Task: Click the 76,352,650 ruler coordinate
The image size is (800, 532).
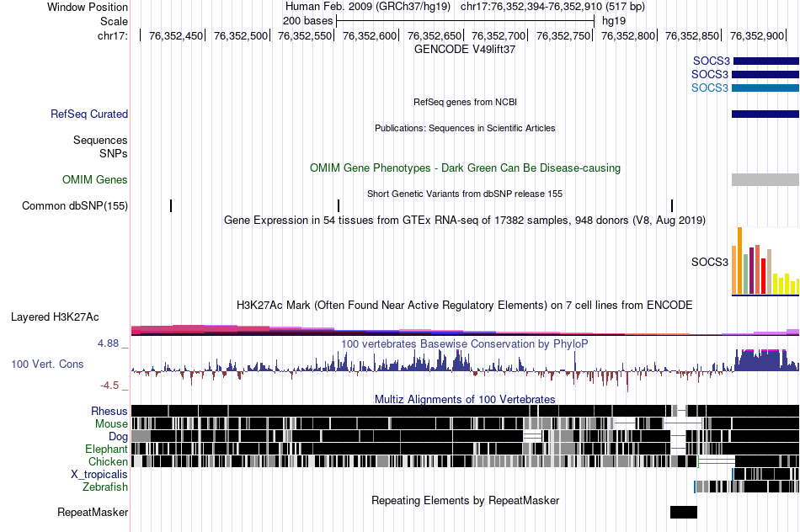Action: click(435, 35)
